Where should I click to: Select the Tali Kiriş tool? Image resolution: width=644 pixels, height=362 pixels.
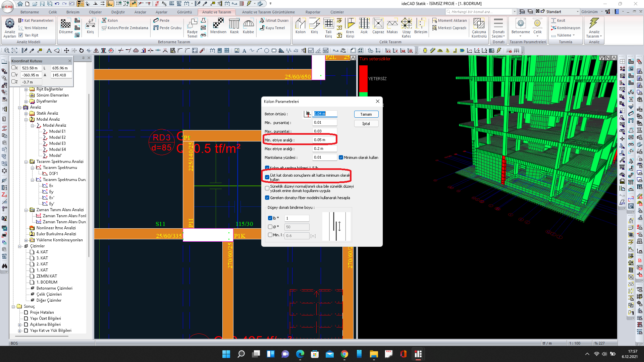tap(328, 28)
